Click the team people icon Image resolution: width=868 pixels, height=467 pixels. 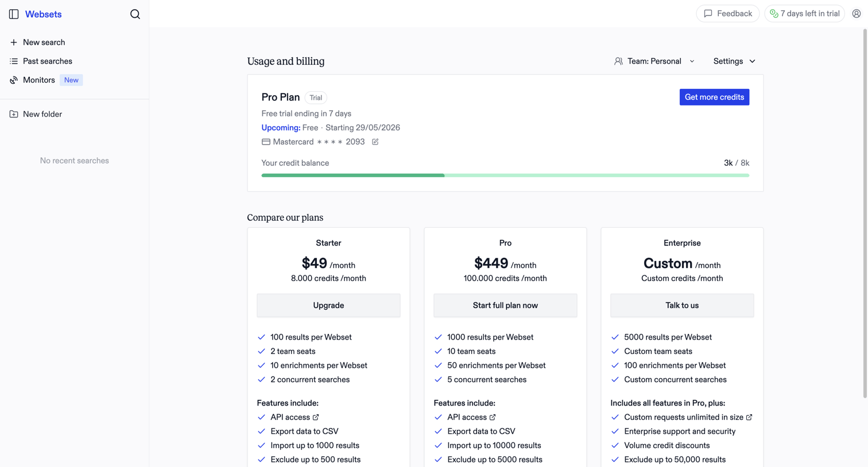pyautogui.click(x=618, y=61)
